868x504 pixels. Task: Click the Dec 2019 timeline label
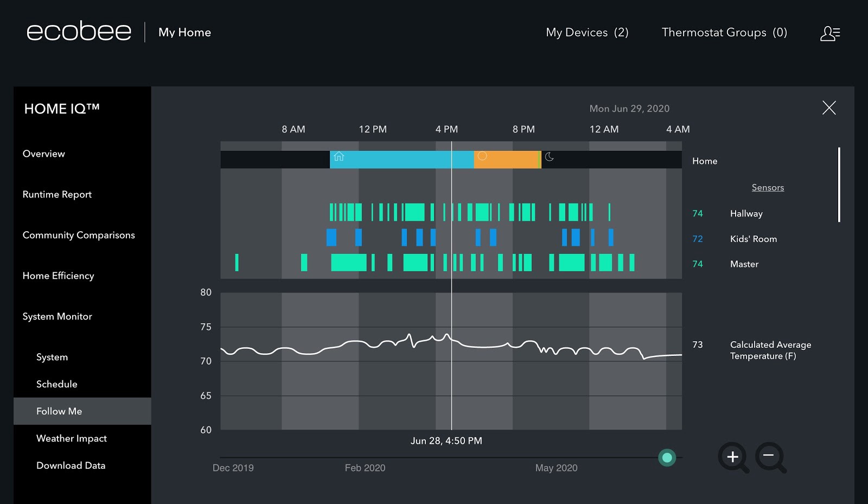[x=233, y=468]
